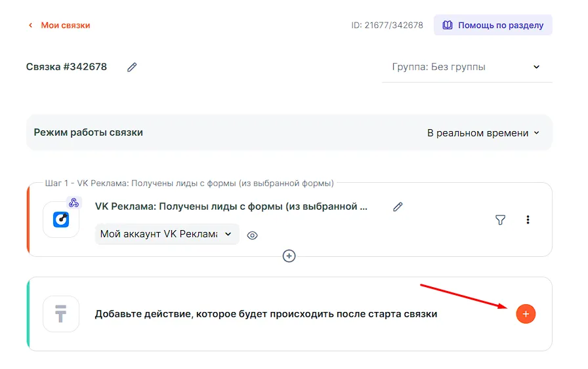Click the ID: 21677/342678 label

pyautogui.click(x=387, y=26)
